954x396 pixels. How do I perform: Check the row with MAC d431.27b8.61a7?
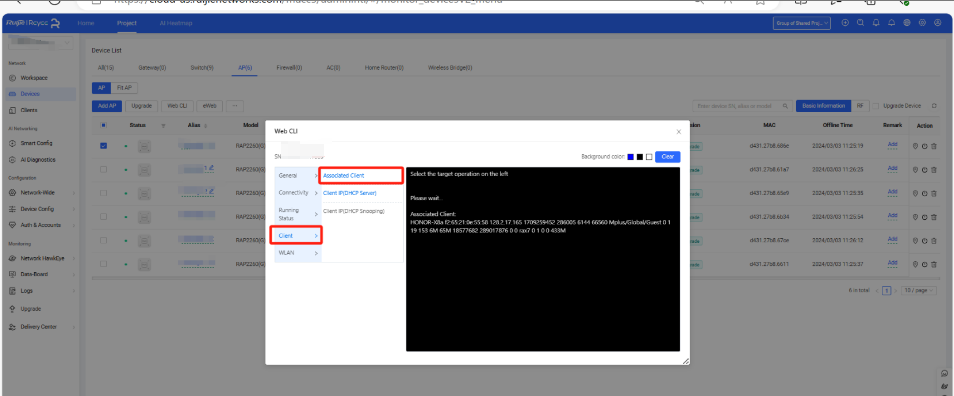click(x=103, y=169)
